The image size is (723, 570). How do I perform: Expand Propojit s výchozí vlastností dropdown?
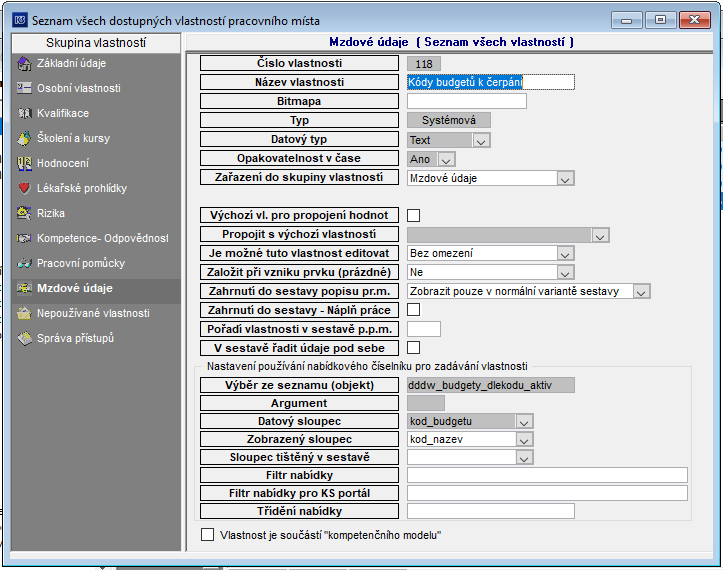pos(599,235)
